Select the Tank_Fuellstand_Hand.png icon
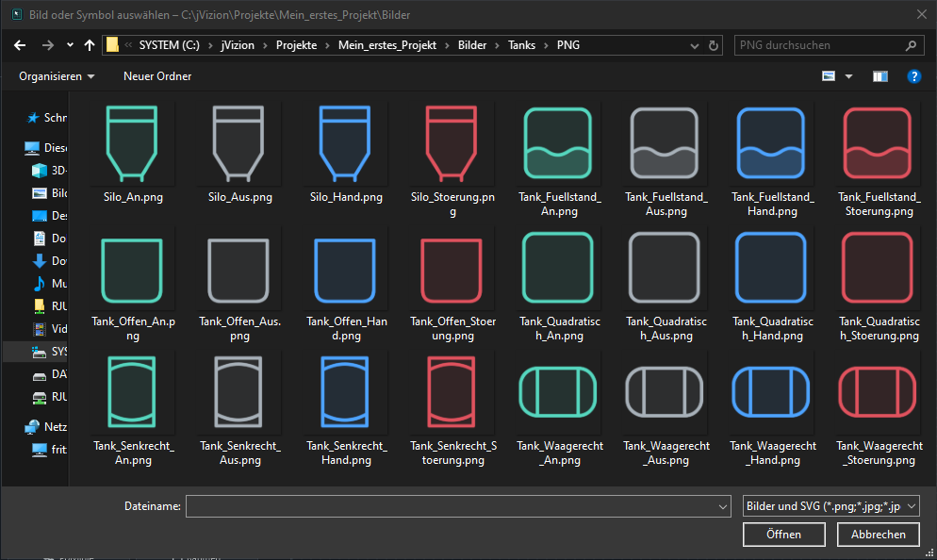Image resolution: width=937 pixels, height=560 pixels. tap(771, 143)
